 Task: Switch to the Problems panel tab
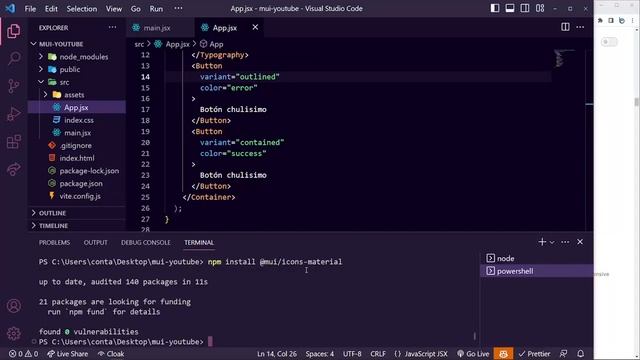click(54, 242)
